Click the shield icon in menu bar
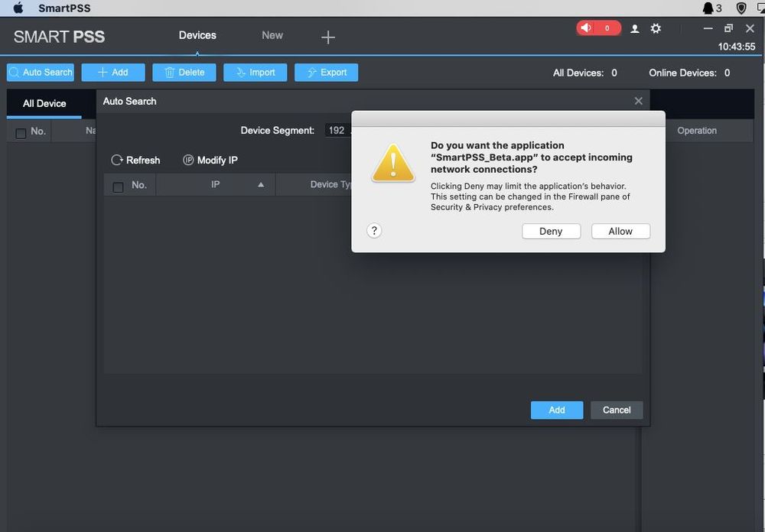Image resolution: width=765 pixels, height=532 pixels. pos(741,8)
